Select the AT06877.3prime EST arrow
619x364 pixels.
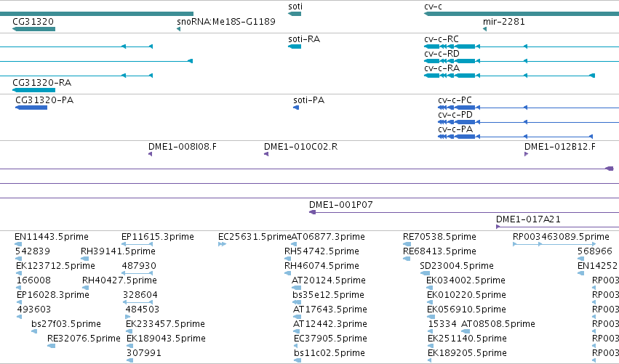click(x=294, y=244)
